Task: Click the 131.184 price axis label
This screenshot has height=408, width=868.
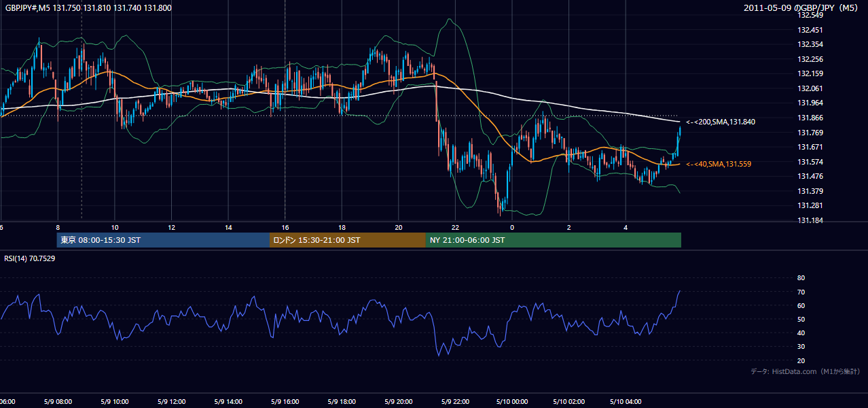Action: [810, 220]
